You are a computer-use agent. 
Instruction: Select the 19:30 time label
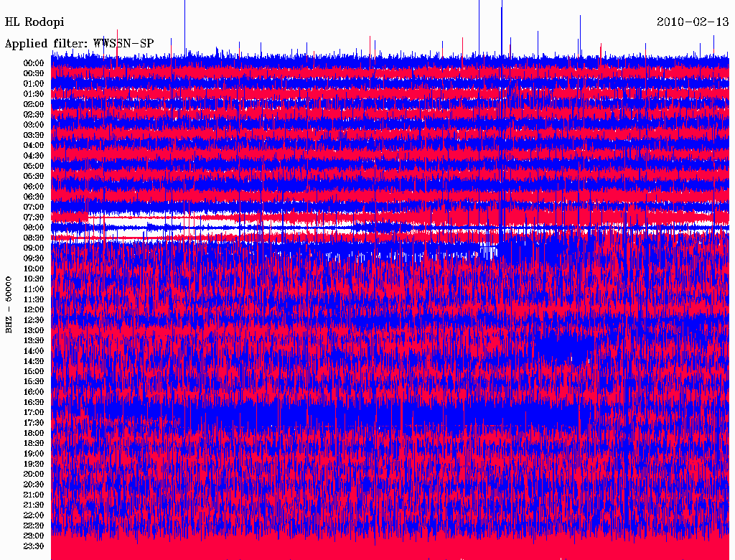tap(34, 464)
